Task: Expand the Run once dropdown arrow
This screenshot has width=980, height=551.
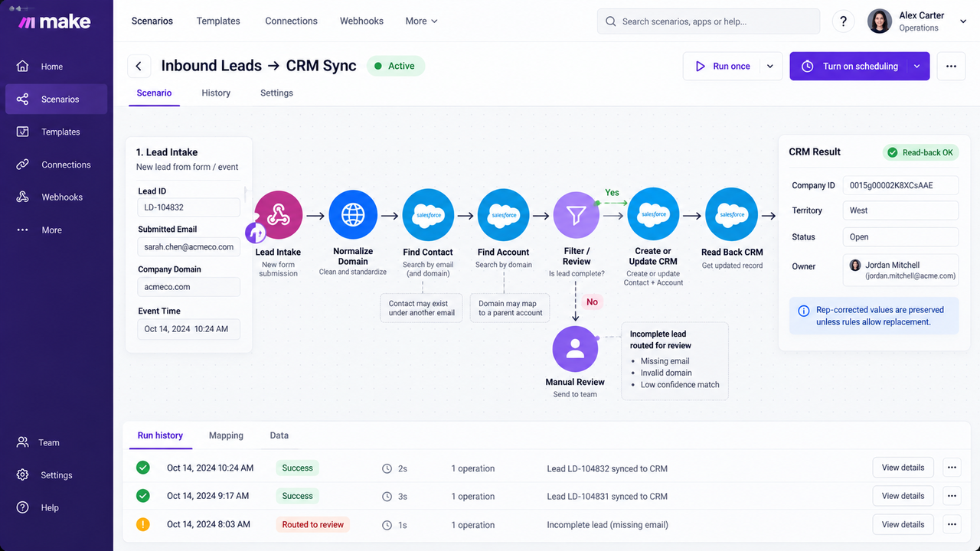Action: (x=770, y=67)
